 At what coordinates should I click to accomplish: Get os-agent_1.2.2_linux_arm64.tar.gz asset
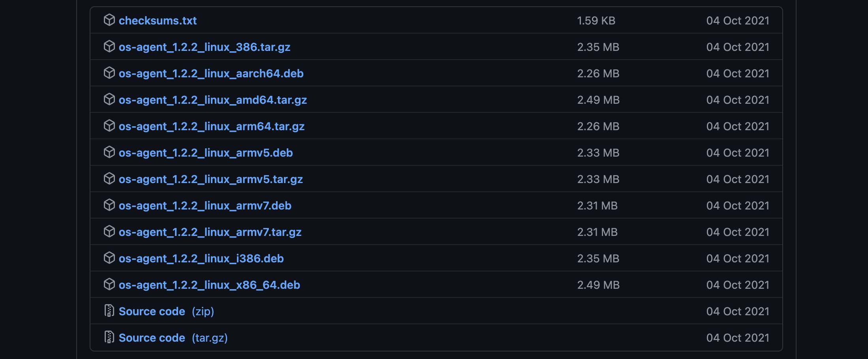coord(211,126)
